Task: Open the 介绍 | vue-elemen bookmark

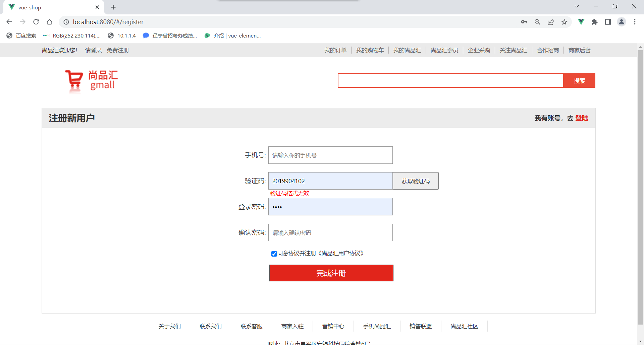Action: click(232, 36)
